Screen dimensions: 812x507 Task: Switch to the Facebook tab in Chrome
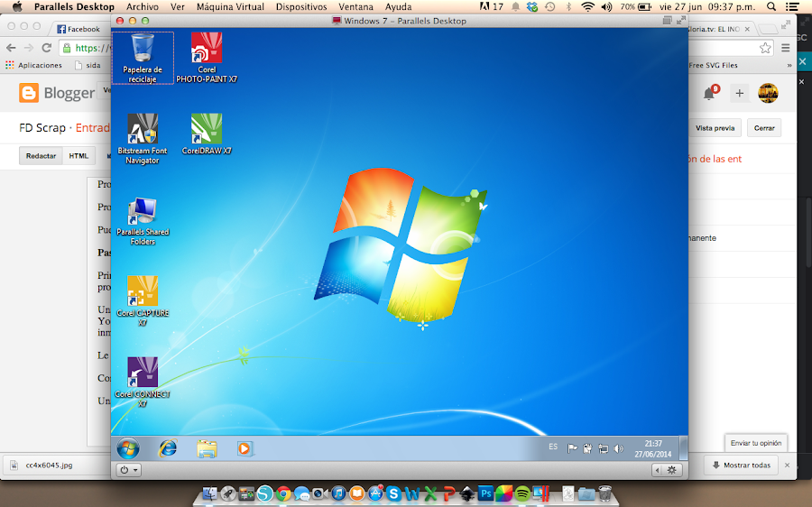(78, 29)
